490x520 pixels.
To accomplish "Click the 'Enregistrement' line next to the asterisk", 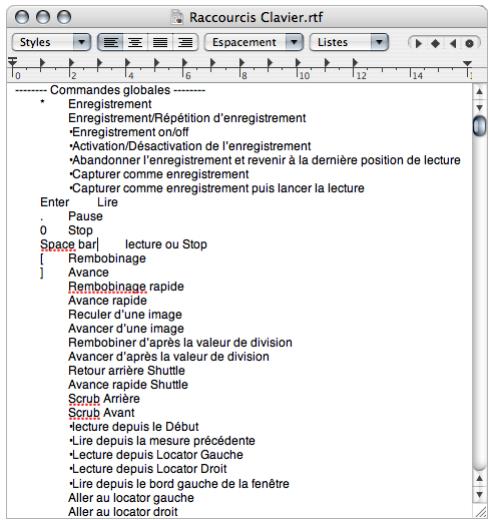I will click(x=110, y=104).
